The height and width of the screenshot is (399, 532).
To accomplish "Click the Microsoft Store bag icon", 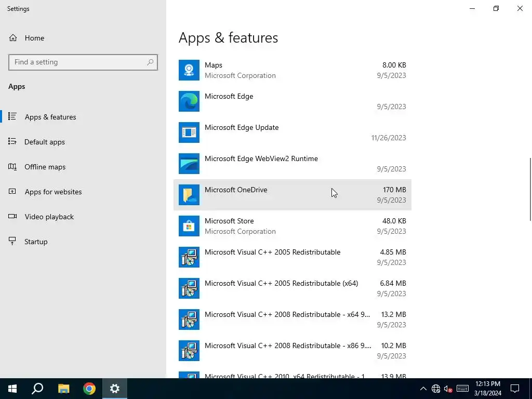I will [189, 227].
